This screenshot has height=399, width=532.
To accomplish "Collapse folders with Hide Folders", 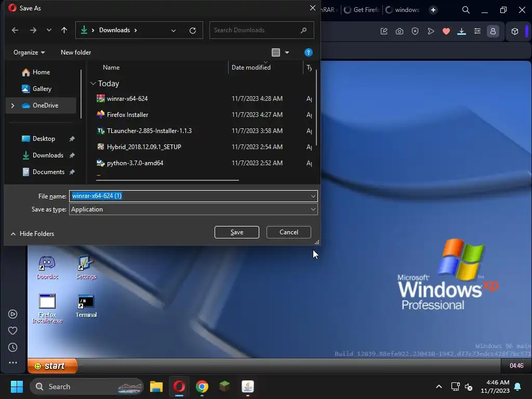I will click(33, 234).
